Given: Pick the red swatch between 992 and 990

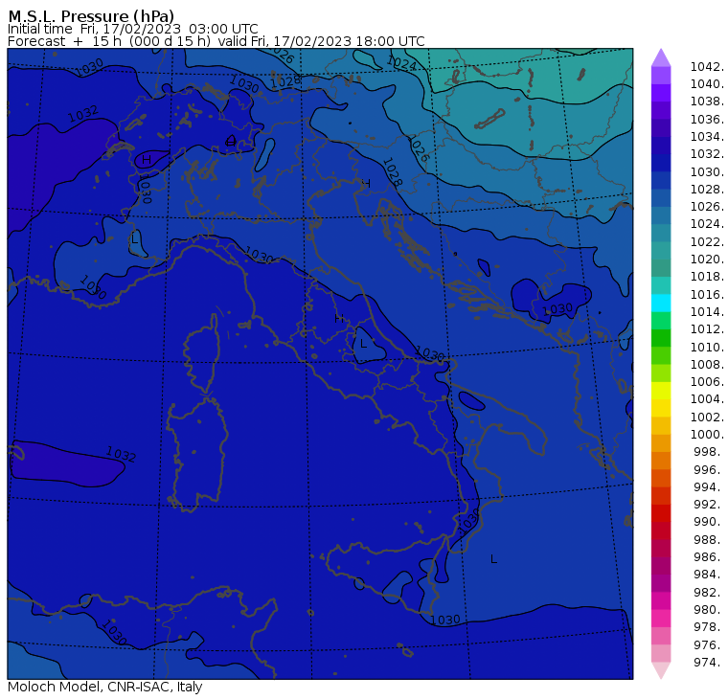Looking at the screenshot, I should point(661,513).
